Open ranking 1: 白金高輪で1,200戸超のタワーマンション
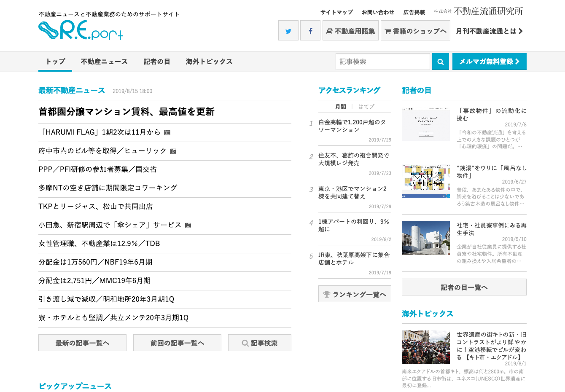The height and width of the screenshot is (392, 565). pyautogui.click(x=352, y=126)
